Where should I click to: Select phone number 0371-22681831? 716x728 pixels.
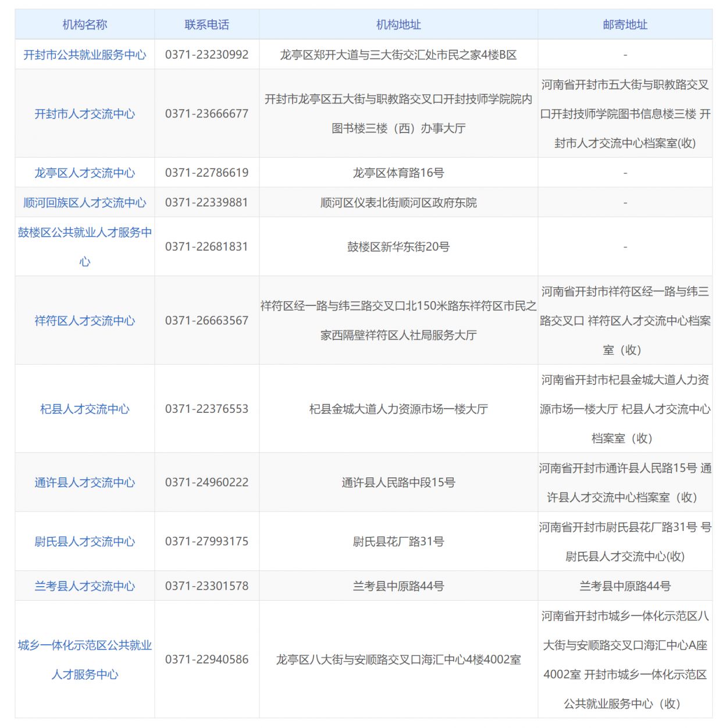point(207,247)
